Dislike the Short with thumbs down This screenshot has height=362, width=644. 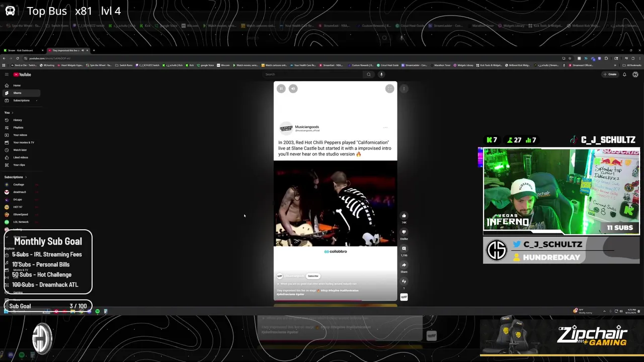404,232
